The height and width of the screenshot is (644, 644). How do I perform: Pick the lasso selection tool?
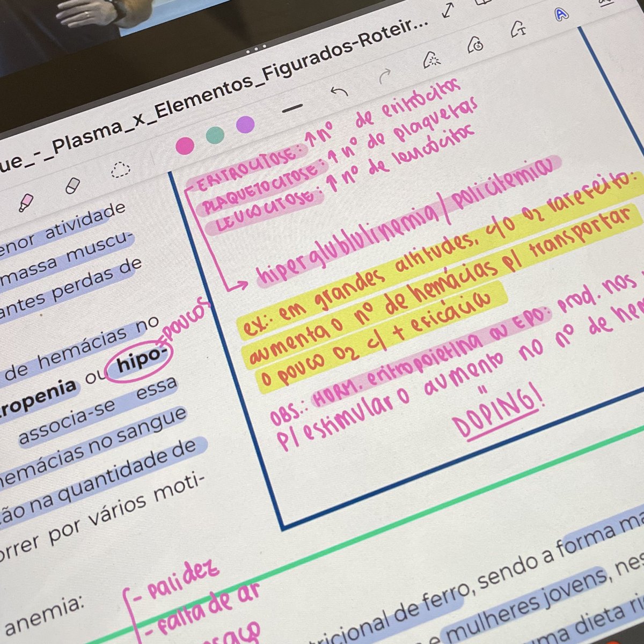click(x=120, y=170)
